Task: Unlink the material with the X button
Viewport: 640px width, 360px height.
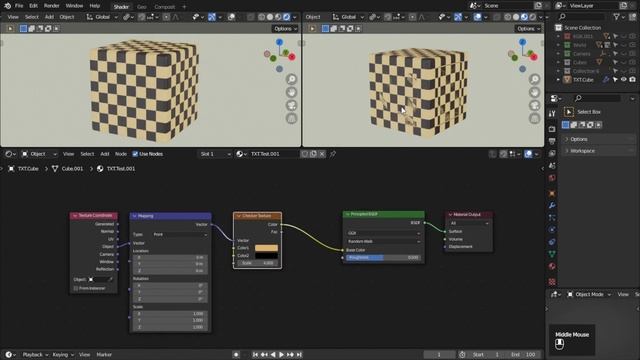Action: click(322, 154)
